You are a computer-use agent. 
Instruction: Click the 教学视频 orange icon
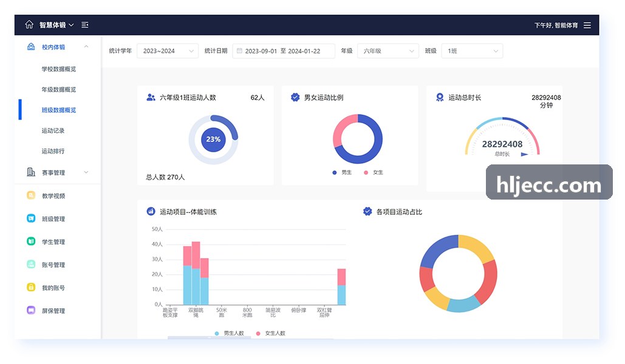pyautogui.click(x=31, y=195)
